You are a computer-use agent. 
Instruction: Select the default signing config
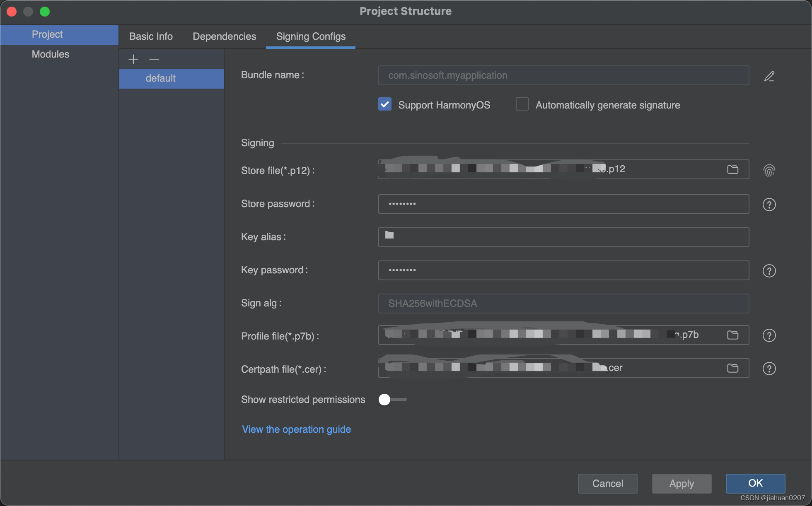click(172, 78)
